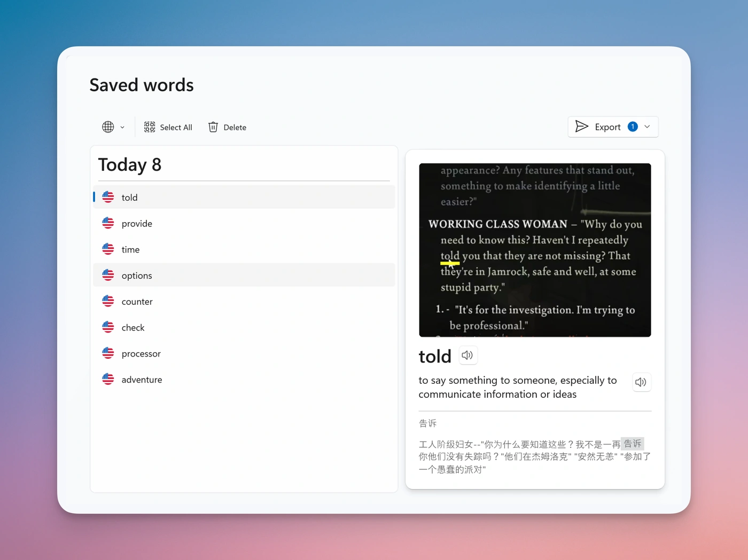Click the paper plane Export icon

click(582, 127)
